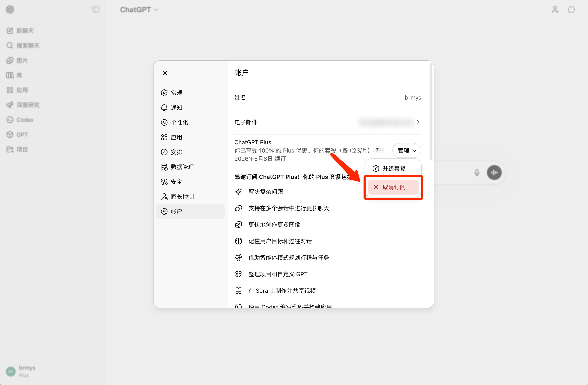Click the add-person icon at top right
The width and height of the screenshot is (588, 385).
[x=555, y=10]
